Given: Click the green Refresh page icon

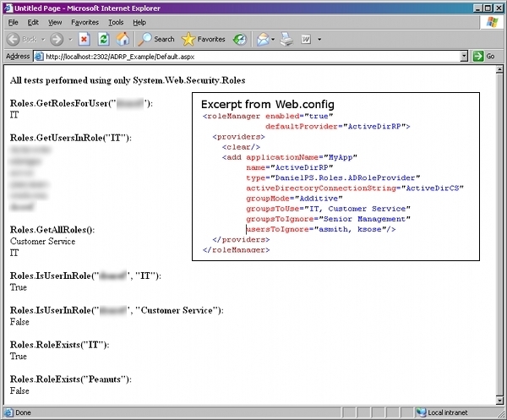Looking at the screenshot, I should click(103, 40).
